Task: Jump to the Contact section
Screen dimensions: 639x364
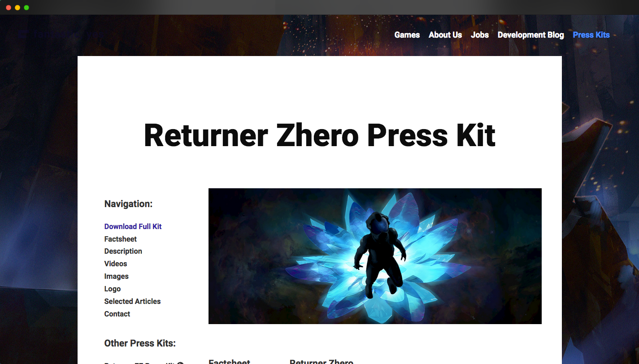Action: pyautogui.click(x=117, y=314)
